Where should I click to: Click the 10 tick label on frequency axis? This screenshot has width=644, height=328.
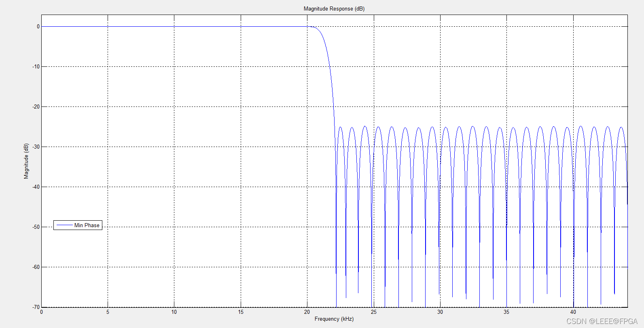[174, 312]
